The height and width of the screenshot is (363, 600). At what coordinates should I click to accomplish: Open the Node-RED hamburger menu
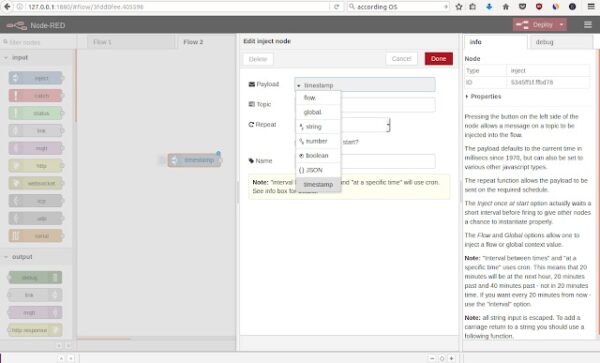tap(588, 25)
